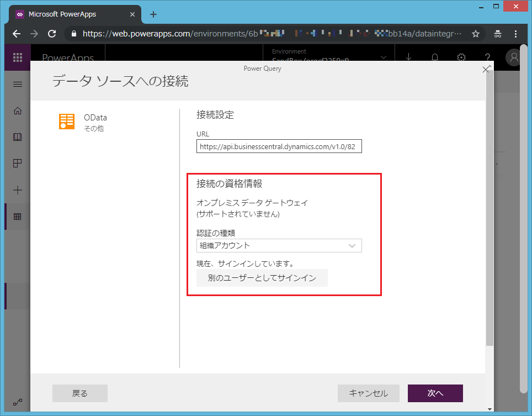The width and height of the screenshot is (532, 416).
Task: Open the help question mark
Action: pos(487,57)
